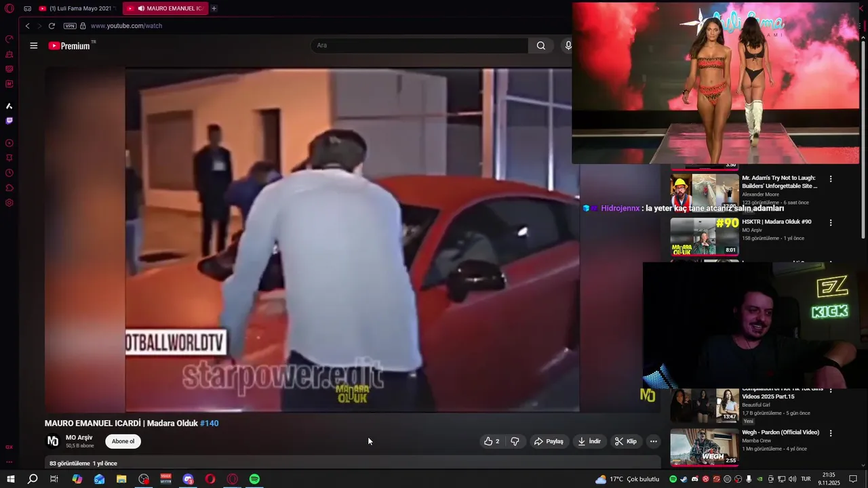Subscribe with the 'Abone ol' button
The height and width of the screenshot is (488, 868).
click(x=123, y=441)
